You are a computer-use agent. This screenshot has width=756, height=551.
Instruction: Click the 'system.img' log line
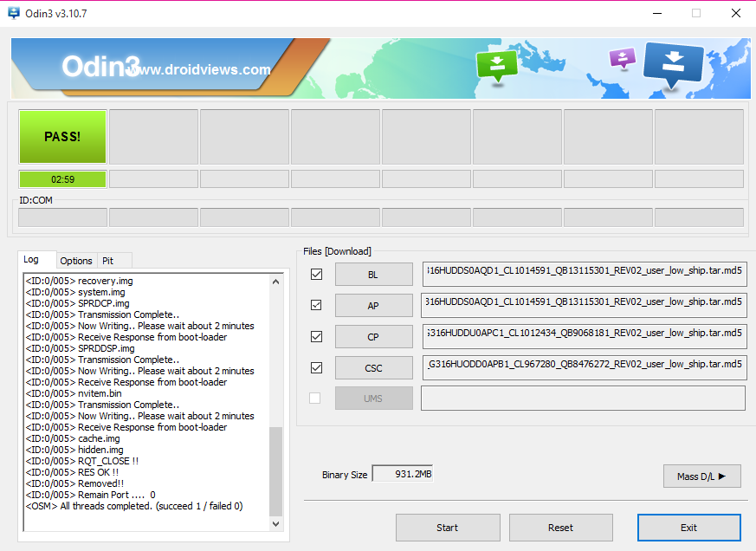(75, 292)
